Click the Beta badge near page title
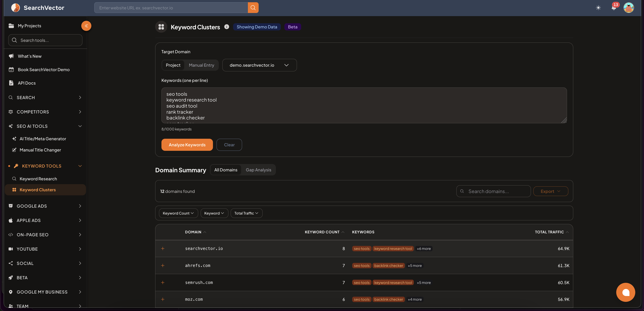 (x=292, y=27)
